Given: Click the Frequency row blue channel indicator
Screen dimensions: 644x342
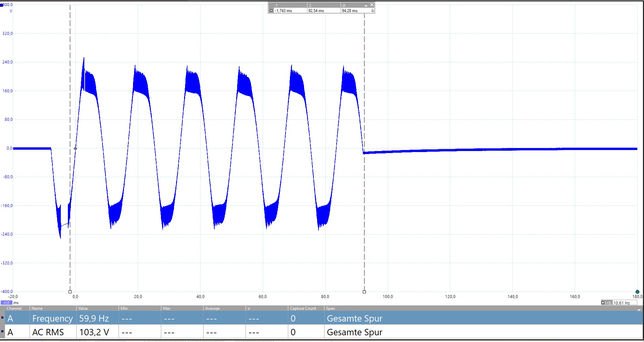Looking at the screenshot, I should click(2, 317).
